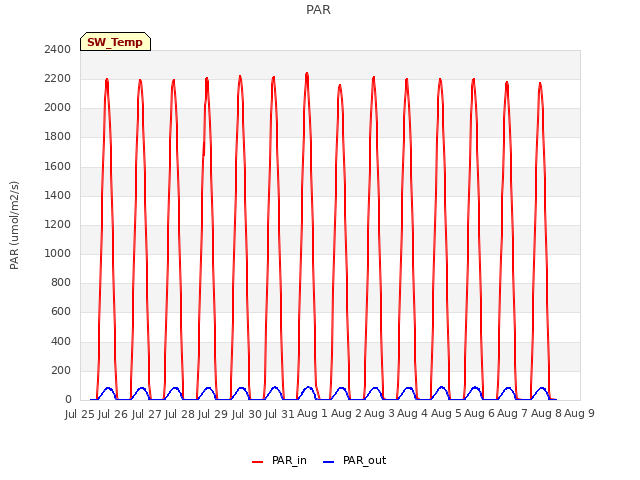Select the 1800 y-axis tick label
640x480 pixels.
click(58, 137)
